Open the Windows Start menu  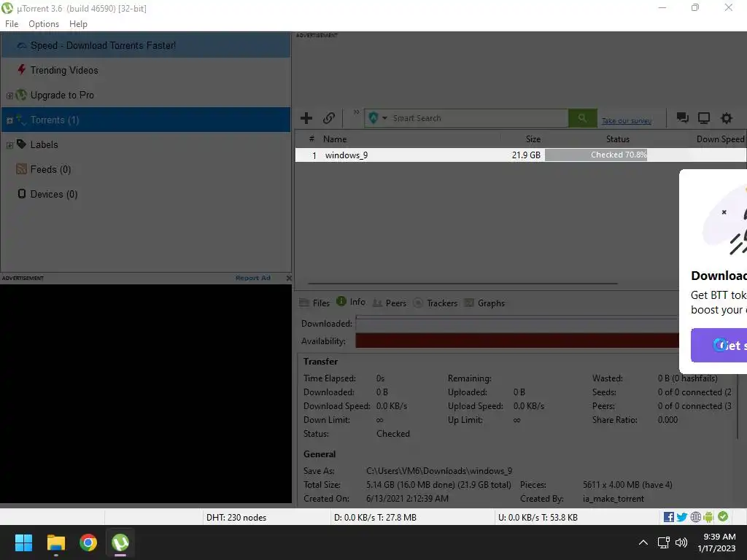23,542
